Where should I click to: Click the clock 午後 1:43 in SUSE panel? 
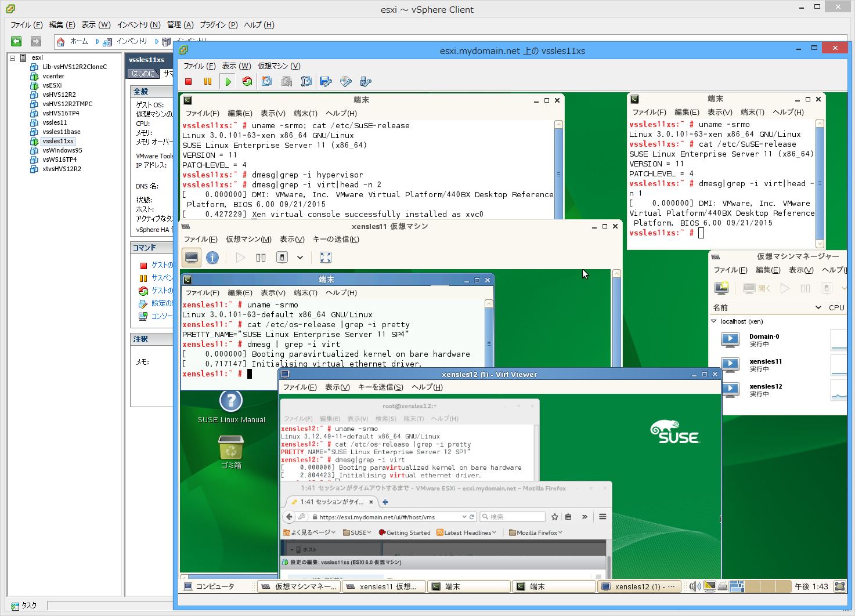click(x=811, y=586)
